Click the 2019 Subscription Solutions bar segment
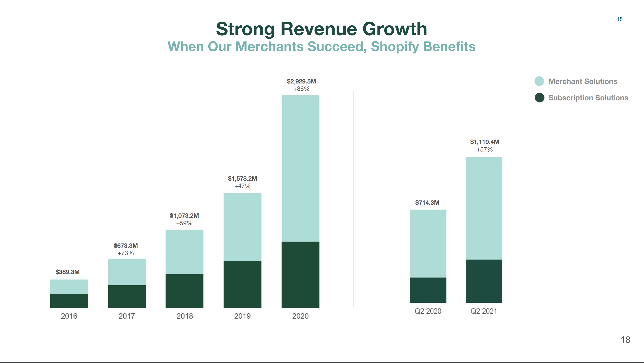Screen dimensions: 644x363 pyautogui.click(x=243, y=284)
